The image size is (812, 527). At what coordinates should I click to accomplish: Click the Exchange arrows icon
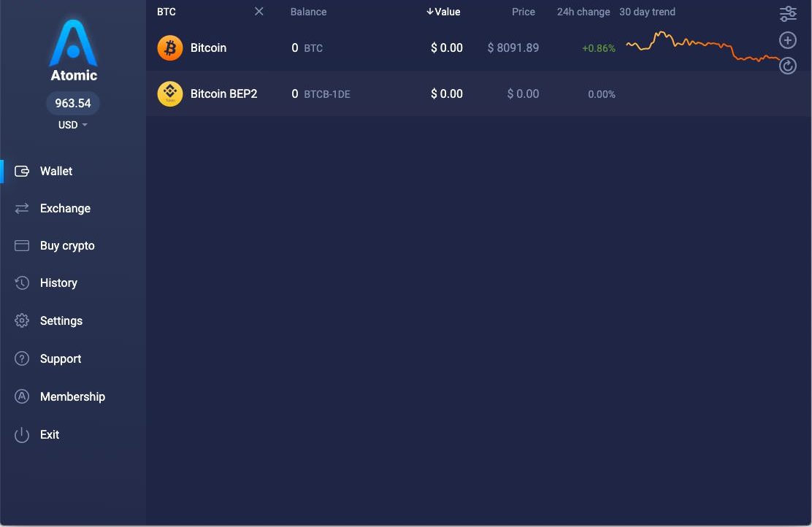[22, 208]
